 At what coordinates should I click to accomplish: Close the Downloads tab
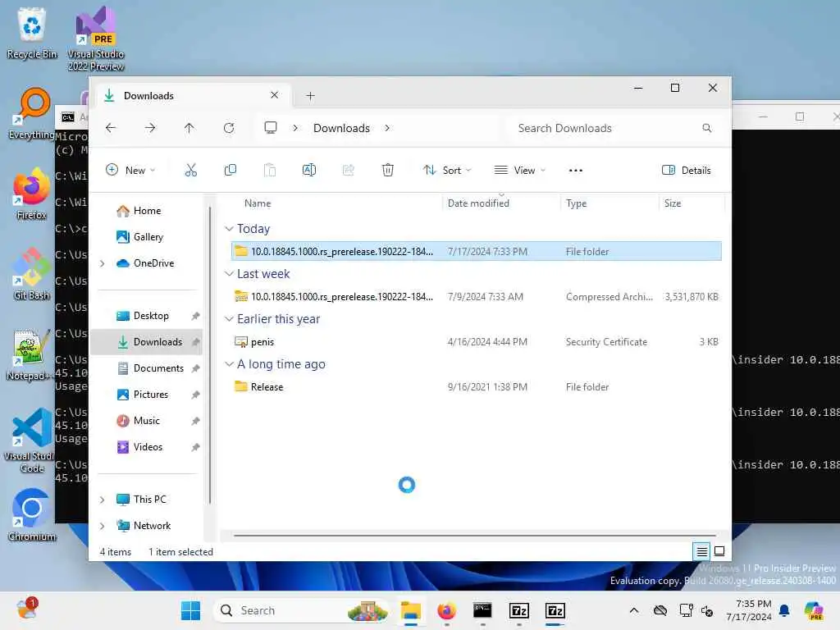coord(274,95)
